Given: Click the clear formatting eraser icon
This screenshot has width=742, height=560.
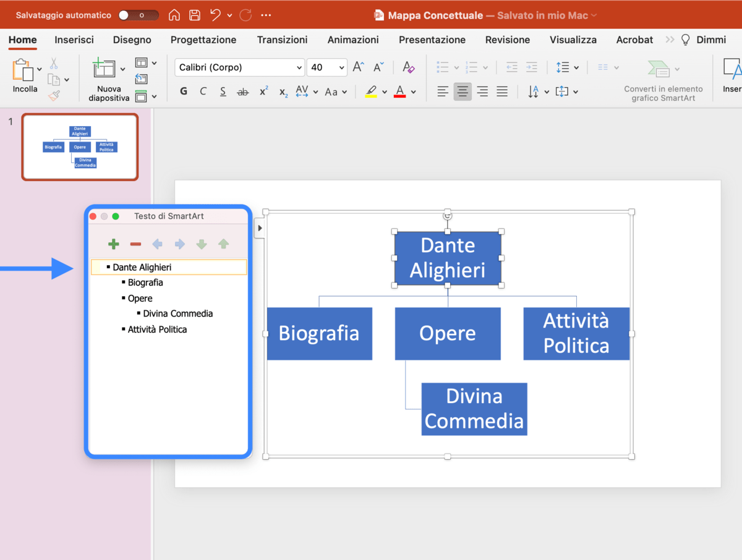Looking at the screenshot, I should pyautogui.click(x=408, y=67).
